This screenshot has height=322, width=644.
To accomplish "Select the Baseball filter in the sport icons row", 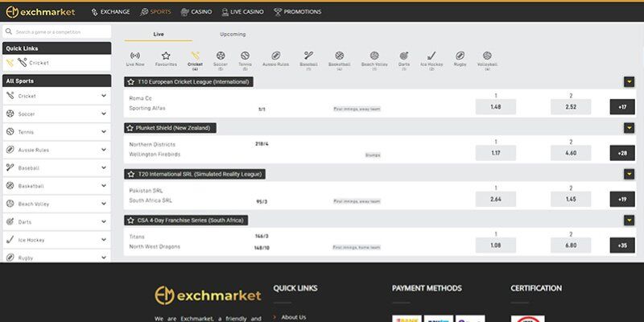I will (308, 60).
